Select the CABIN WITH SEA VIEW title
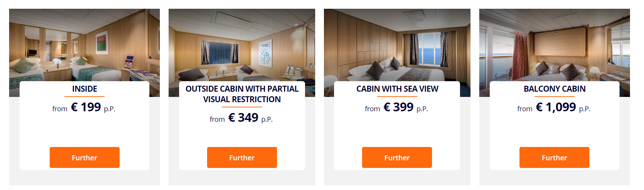Screen dimensions: 644x190 point(397,89)
